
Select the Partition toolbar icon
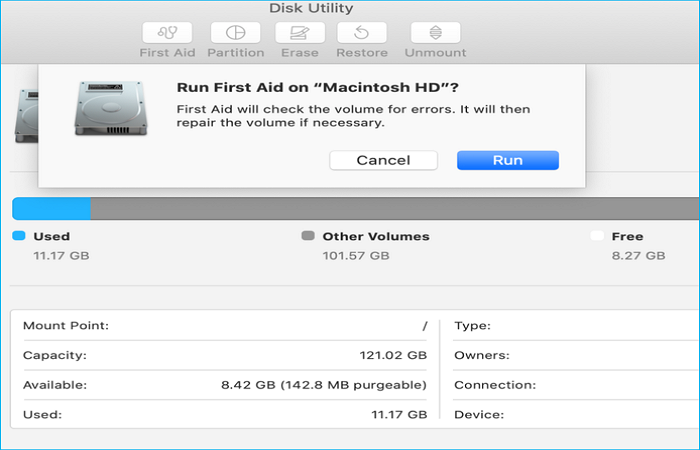236,32
